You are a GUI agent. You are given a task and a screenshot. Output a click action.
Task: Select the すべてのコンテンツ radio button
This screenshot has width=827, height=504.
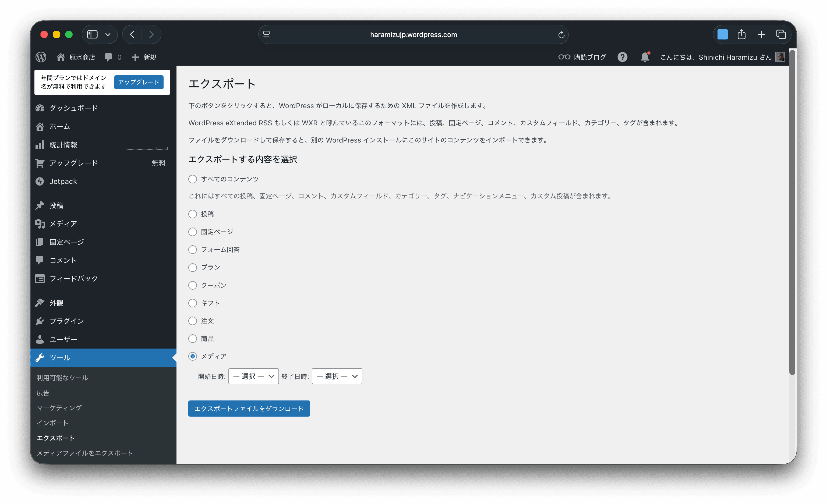pos(192,179)
